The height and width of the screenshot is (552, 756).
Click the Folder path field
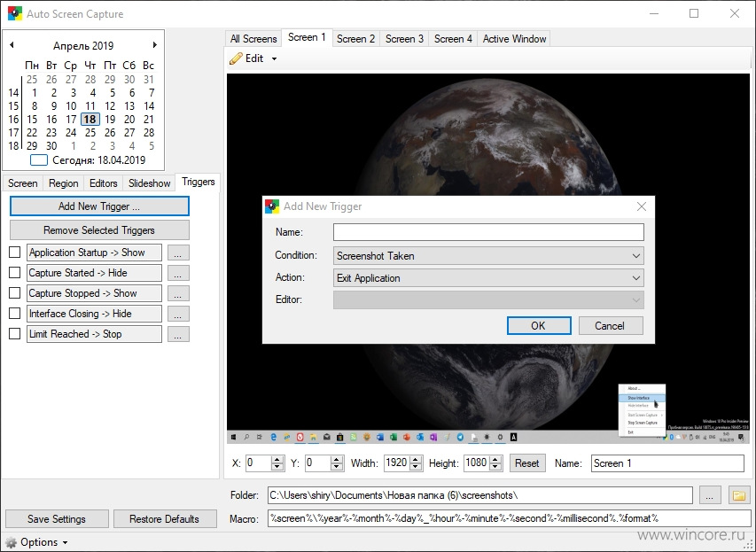point(480,495)
